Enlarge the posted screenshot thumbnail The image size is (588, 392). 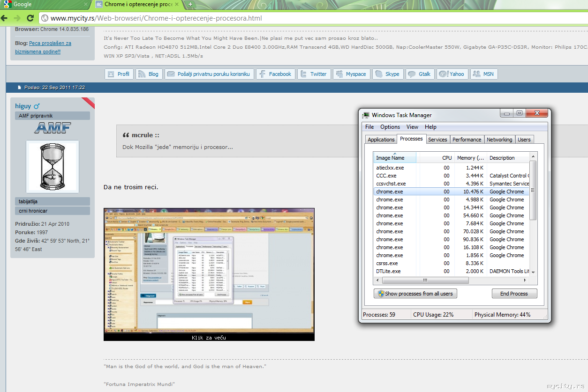[209, 271]
